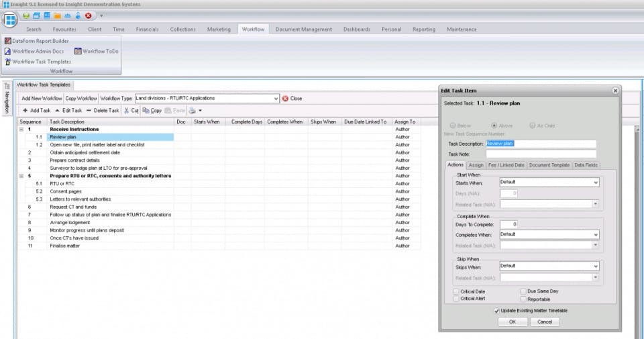Switch to the Document Management ribbon tab
Viewport: 644px width, 339px height.
[x=303, y=29]
